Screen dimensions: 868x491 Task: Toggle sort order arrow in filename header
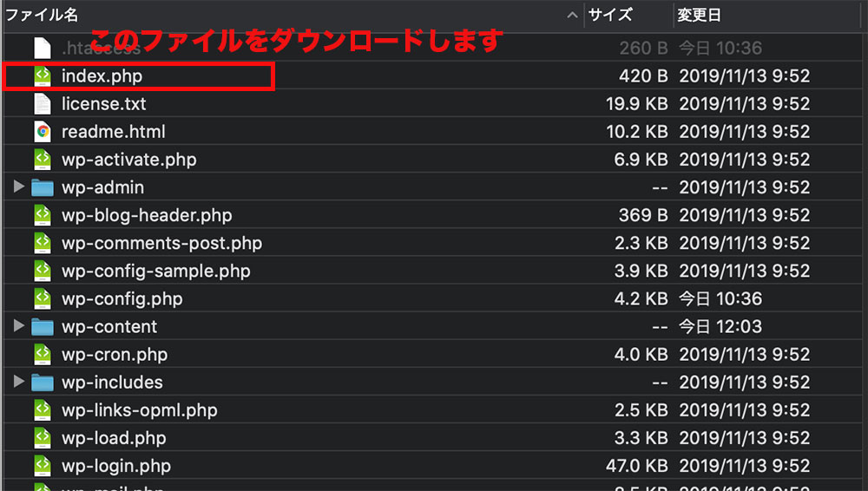[x=572, y=15]
